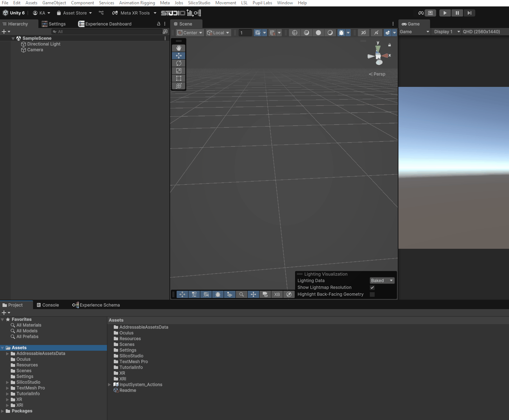Viewport: 509px width, 420px height.
Task: Open Hierarchy panel three-dot options menu
Action: pyautogui.click(x=165, y=24)
